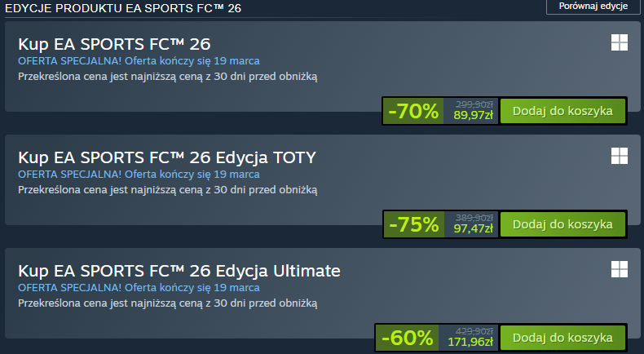Open the Porównaj edycje comparison
The height and width of the screenshot is (354, 644).
tap(593, 7)
